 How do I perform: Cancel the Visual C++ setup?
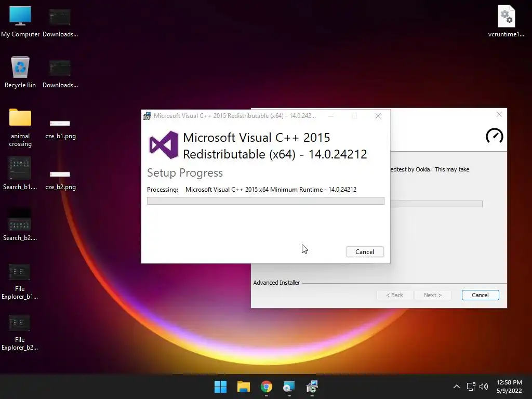pyautogui.click(x=365, y=252)
